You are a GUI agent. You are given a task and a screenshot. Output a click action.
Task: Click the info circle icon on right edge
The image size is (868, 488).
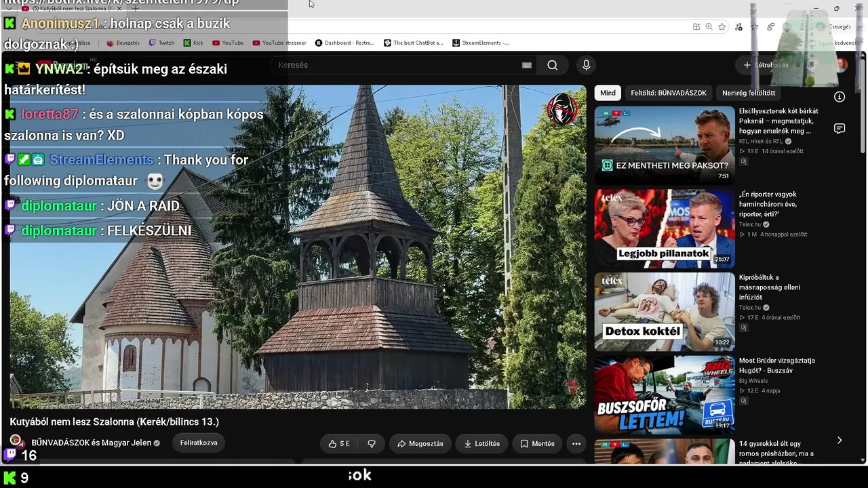pyautogui.click(x=840, y=97)
